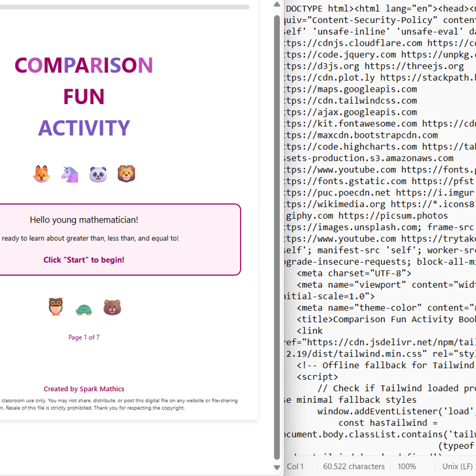Screen dimensions: 476x476
Task: Click 'Hello young mathematician!' text
Action: pos(84,220)
